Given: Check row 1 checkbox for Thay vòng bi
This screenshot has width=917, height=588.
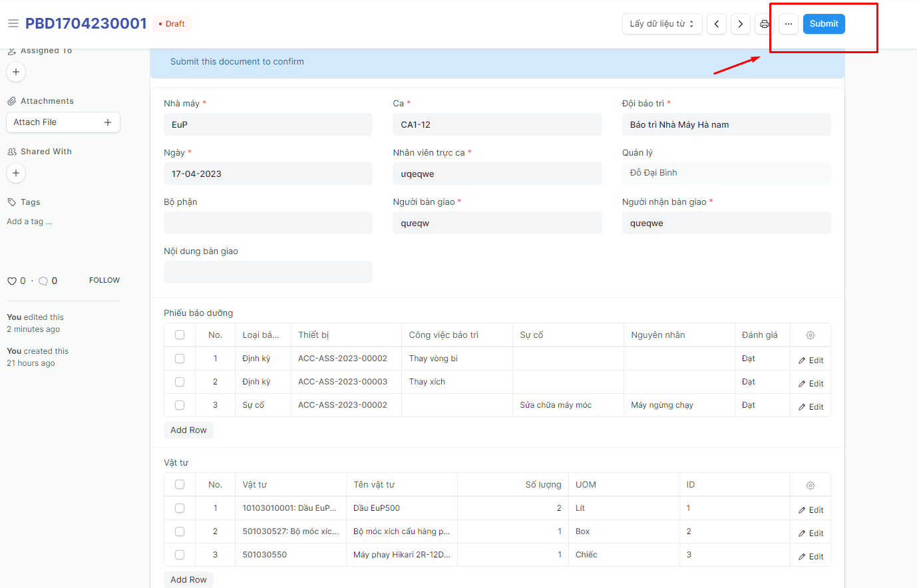Looking at the screenshot, I should 180,359.
